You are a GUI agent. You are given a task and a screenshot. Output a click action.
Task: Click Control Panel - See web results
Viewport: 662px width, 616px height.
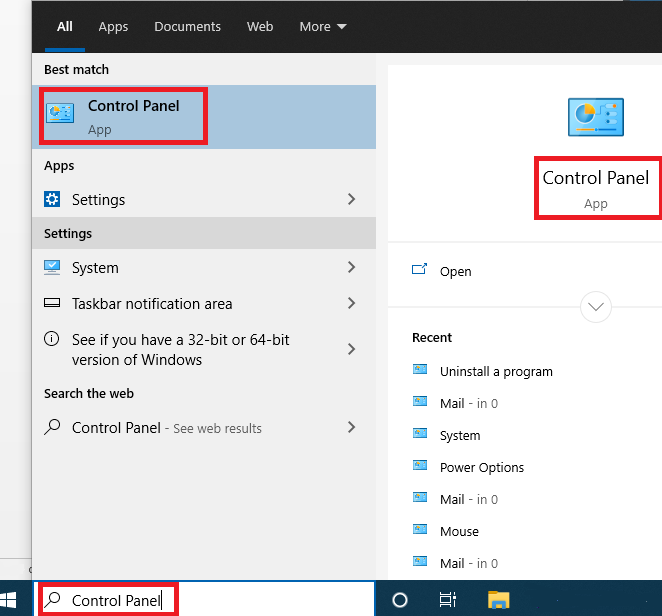pos(167,428)
